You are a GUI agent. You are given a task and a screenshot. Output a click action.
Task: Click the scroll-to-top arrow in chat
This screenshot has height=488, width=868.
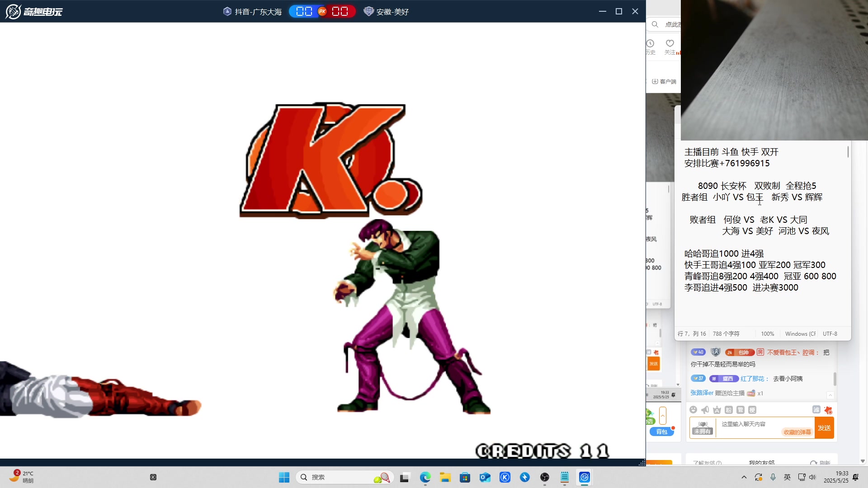click(x=830, y=395)
